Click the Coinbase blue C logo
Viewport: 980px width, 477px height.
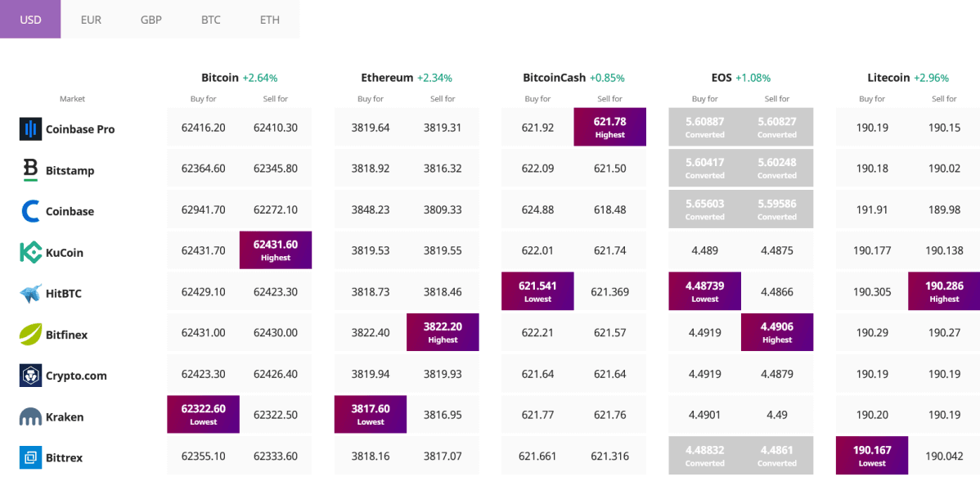point(30,211)
